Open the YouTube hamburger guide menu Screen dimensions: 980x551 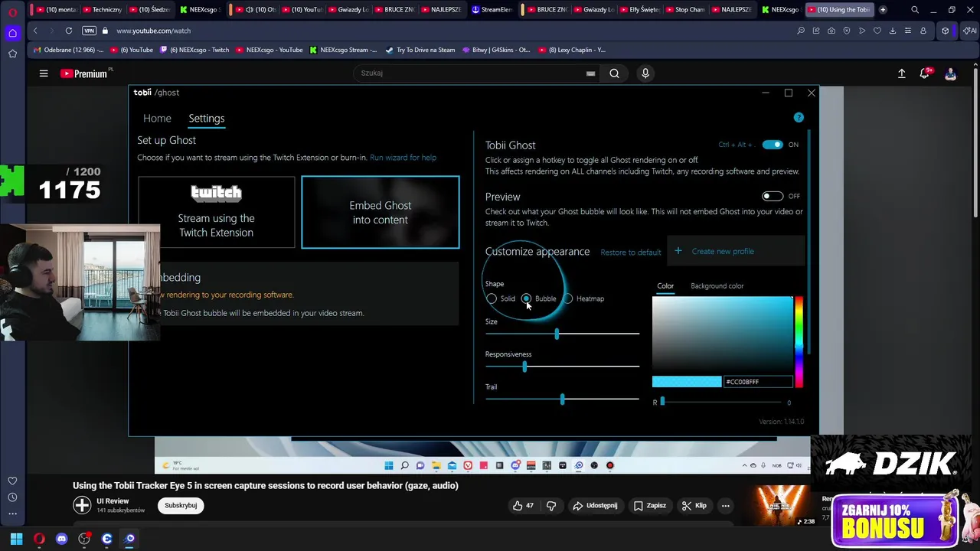click(x=44, y=73)
